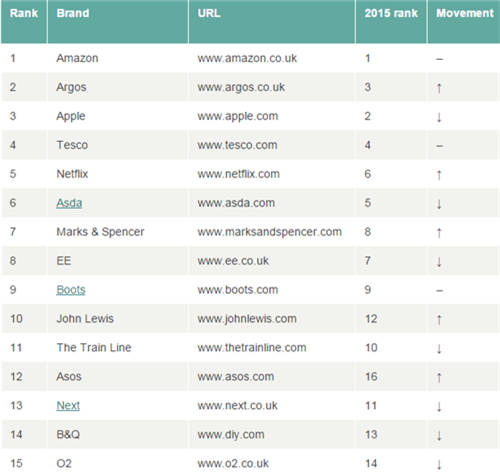This screenshot has width=500, height=476.
Task: Click the up arrow in John Lewis row
Action: [439, 319]
